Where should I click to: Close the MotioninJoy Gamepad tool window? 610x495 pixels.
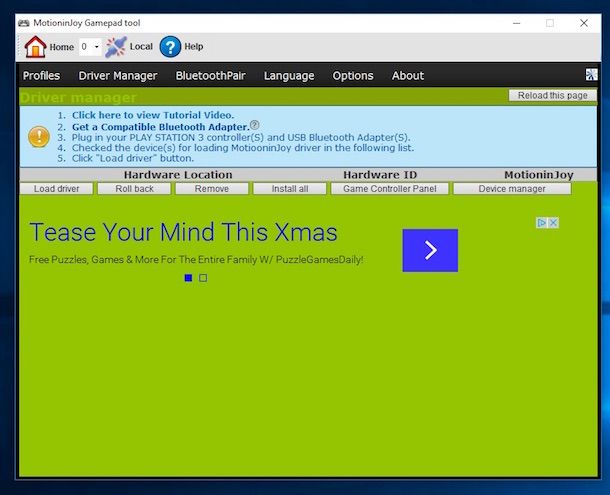click(x=584, y=23)
